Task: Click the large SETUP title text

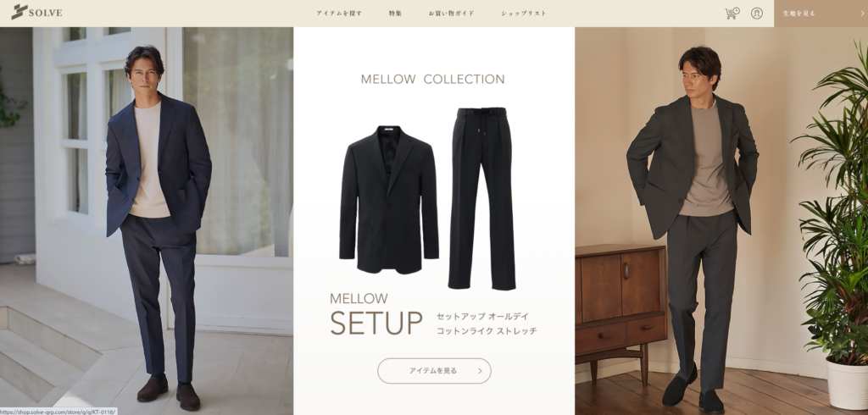Action: [376, 324]
